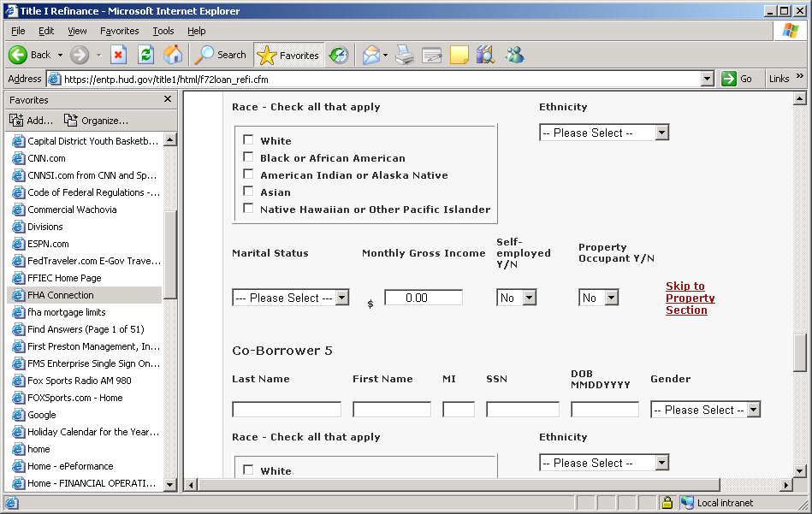This screenshot has width=812, height=514.
Task: Click the Print toolbar icon
Action: (x=405, y=55)
